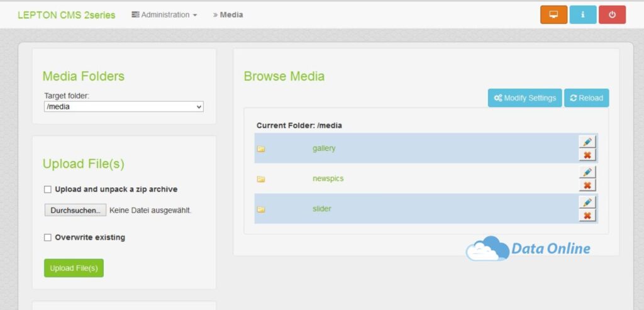The width and height of the screenshot is (644, 310).
Task: Open the newspics folder link
Action: (328, 179)
